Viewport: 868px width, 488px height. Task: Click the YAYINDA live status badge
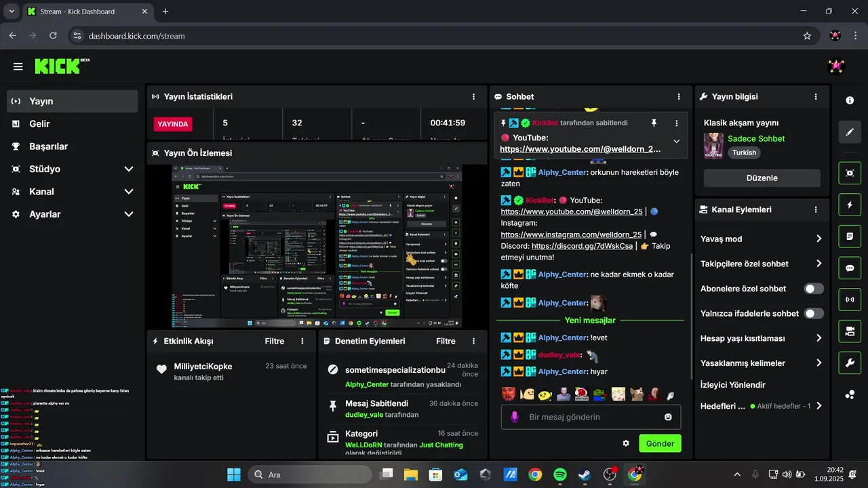[174, 124]
